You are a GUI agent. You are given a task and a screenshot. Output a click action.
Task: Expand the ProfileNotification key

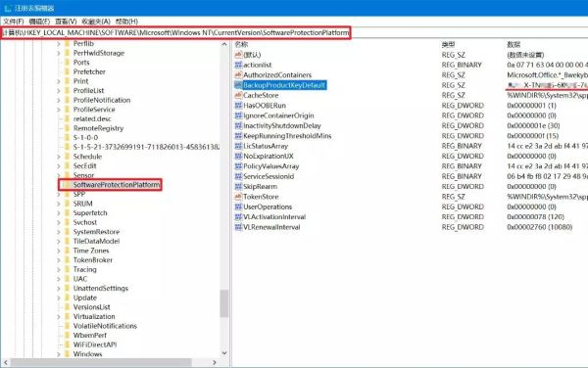point(59,100)
